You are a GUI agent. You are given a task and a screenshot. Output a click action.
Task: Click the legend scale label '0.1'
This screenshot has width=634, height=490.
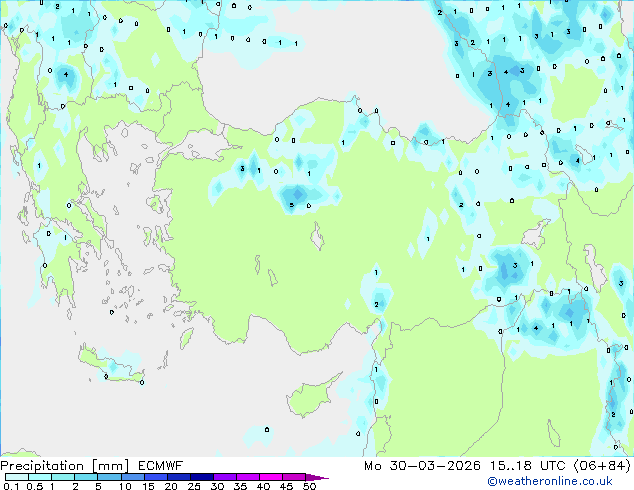(x=11, y=486)
